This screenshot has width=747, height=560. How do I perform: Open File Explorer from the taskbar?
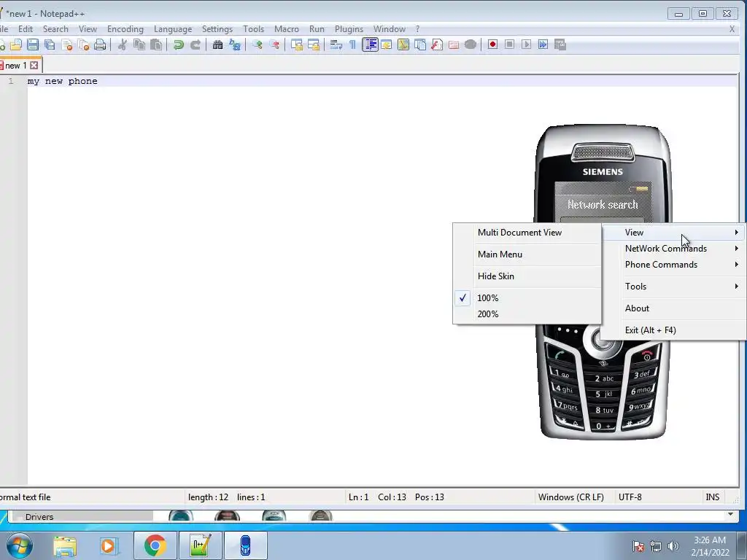pyautogui.click(x=65, y=545)
